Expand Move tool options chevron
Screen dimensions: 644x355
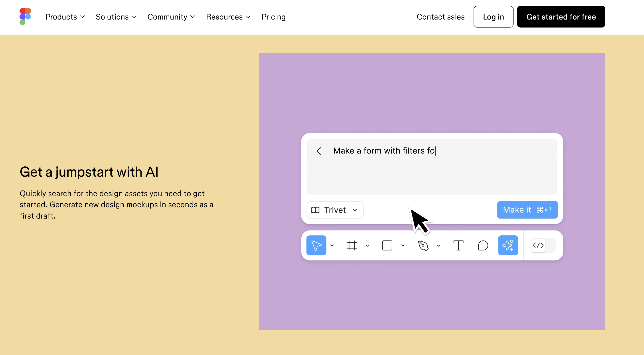click(332, 245)
